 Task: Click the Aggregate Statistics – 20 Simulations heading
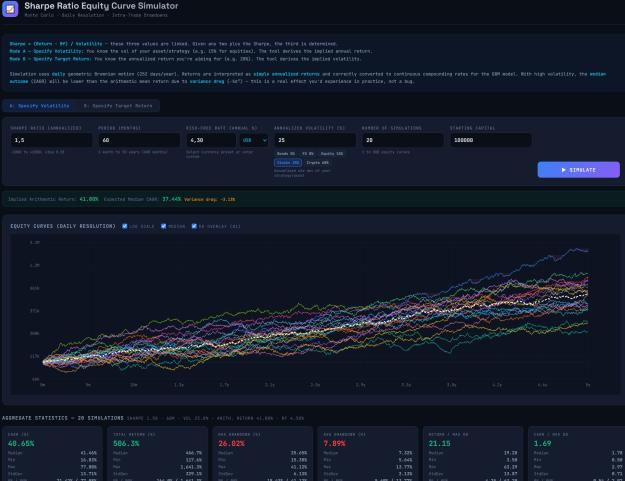(x=63, y=418)
